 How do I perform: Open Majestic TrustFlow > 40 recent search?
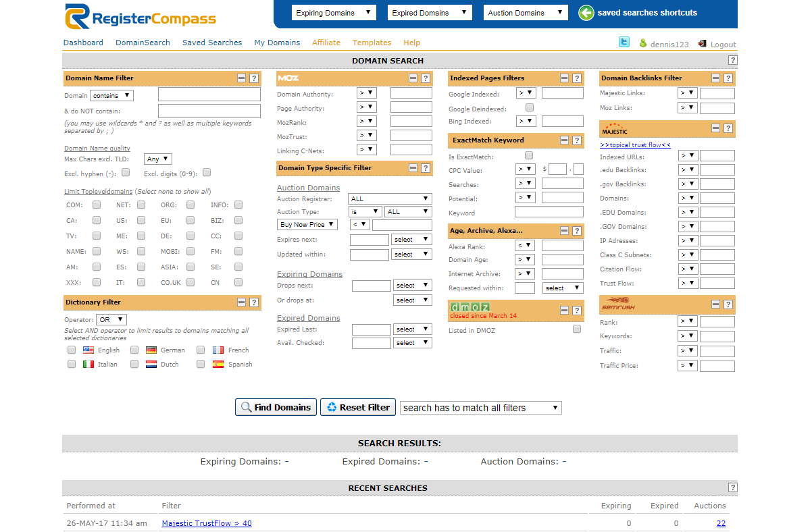[x=207, y=523]
